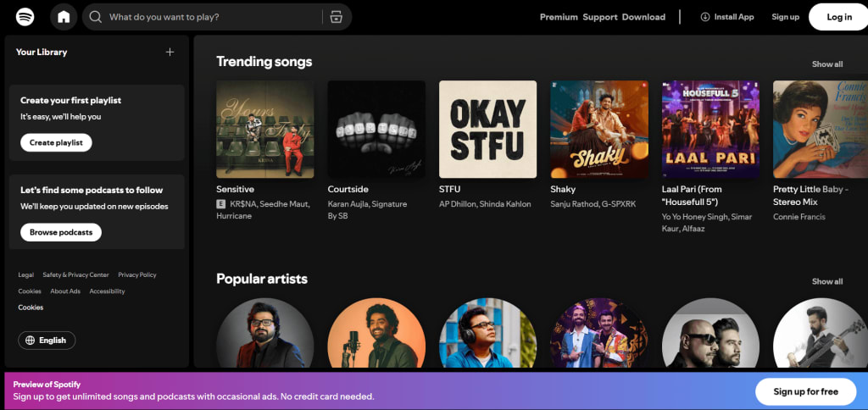Image resolution: width=868 pixels, height=410 pixels.
Task: Click the magnifier search icon
Action: pos(96,17)
